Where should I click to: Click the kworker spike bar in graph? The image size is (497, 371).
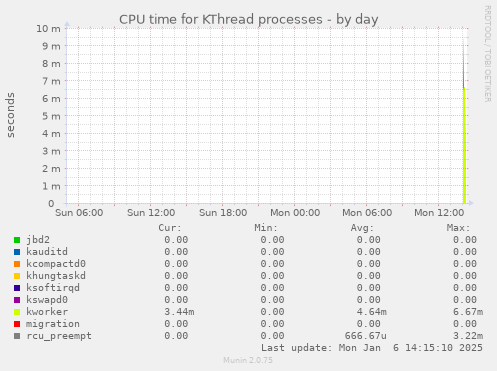(x=464, y=145)
